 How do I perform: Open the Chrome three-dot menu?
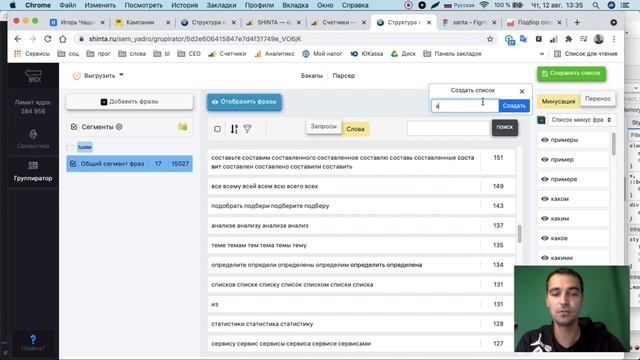614,39
